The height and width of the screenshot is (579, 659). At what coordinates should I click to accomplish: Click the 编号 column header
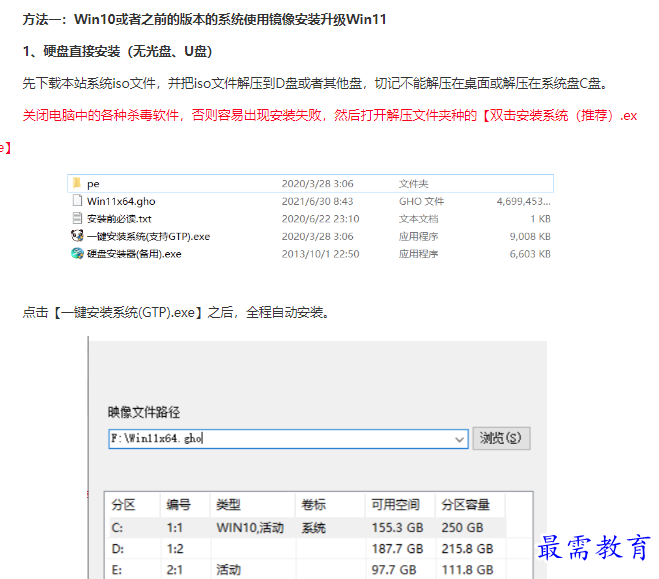pyautogui.click(x=178, y=504)
